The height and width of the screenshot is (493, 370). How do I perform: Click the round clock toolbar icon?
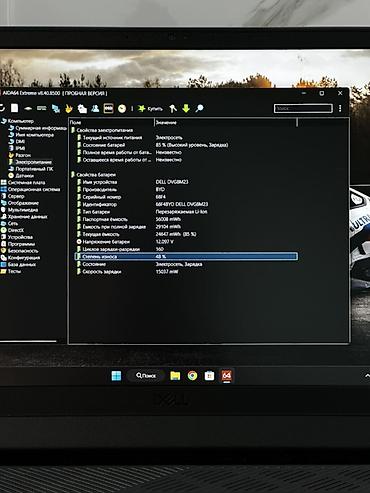tap(122, 109)
